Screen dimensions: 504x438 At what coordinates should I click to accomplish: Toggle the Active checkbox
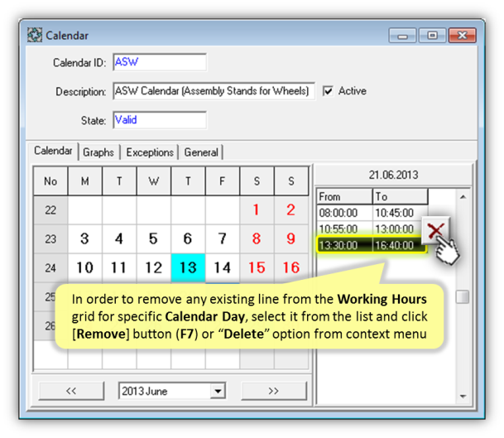tap(329, 91)
